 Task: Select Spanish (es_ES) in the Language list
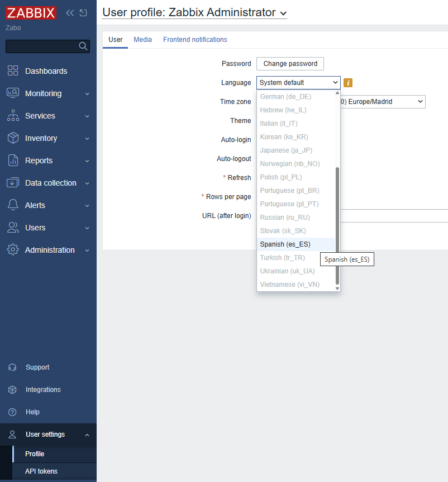tap(286, 244)
